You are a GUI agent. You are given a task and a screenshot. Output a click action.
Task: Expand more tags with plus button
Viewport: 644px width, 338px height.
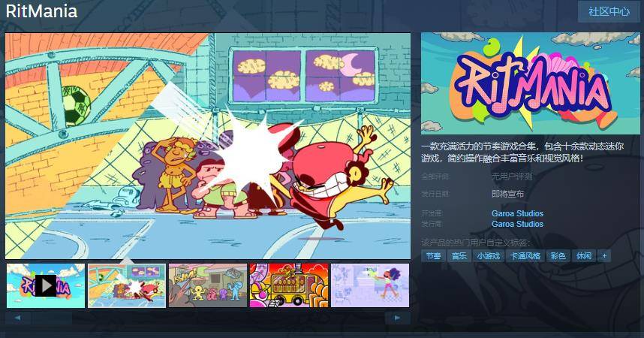coord(604,256)
